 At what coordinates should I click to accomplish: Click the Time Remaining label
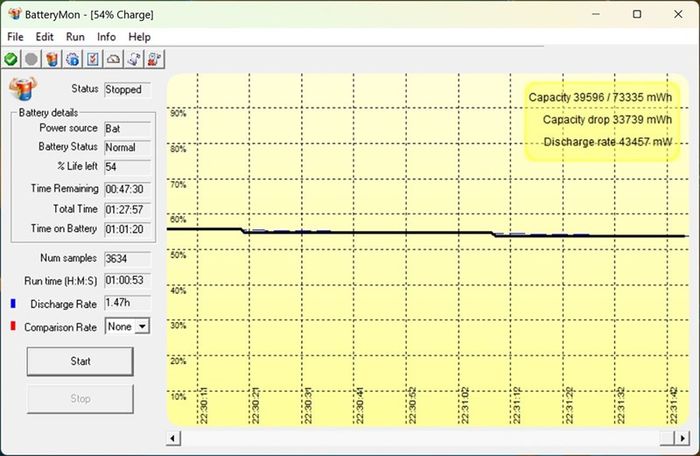point(64,188)
